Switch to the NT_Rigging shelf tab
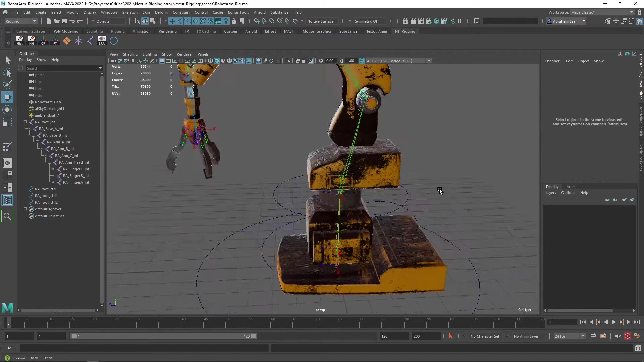The height and width of the screenshot is (362, 644). pos(405,31)
